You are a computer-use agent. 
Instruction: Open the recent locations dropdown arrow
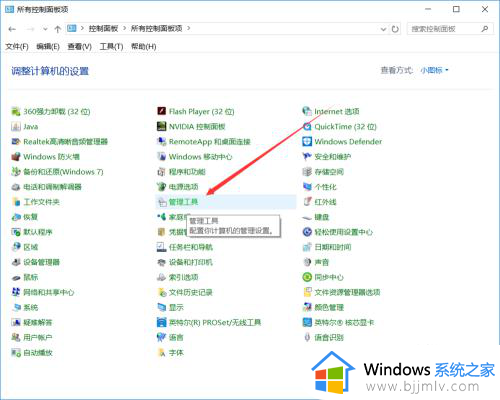coord(45,29)
